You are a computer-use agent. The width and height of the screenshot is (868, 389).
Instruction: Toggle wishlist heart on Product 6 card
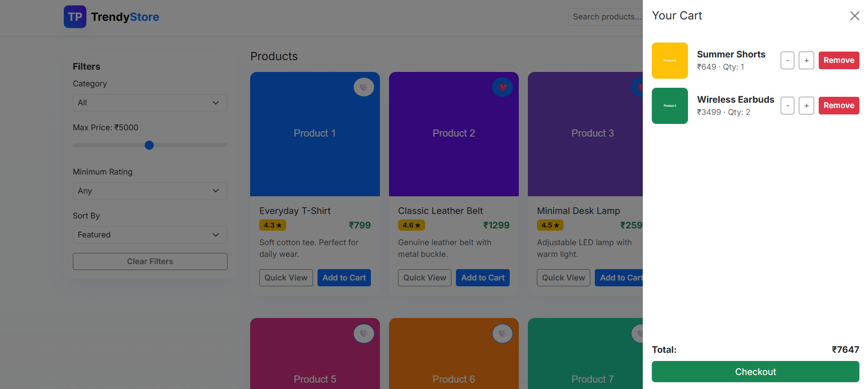click(x=502, y=334)
